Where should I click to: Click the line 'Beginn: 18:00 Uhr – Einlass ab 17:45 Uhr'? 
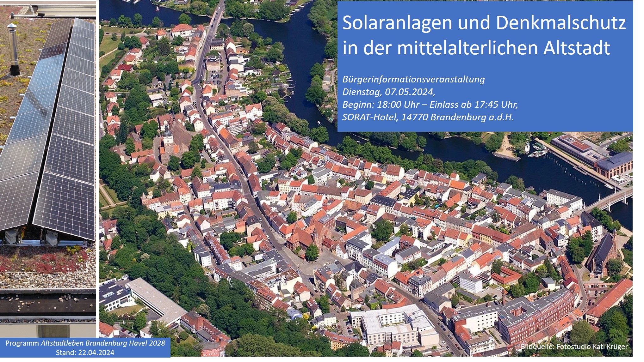[430, 105]
